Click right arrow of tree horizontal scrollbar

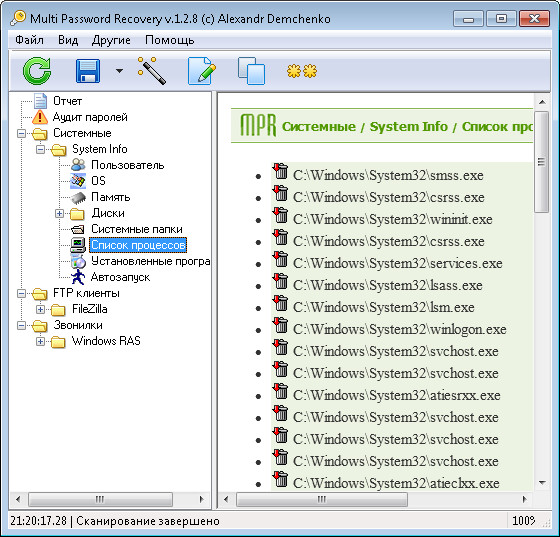(201, 499)
